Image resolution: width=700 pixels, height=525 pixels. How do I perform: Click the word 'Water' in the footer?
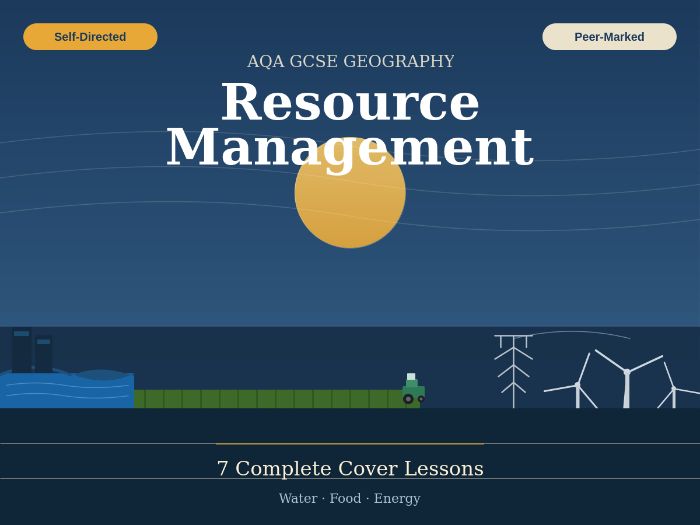[x=298, y=498]
